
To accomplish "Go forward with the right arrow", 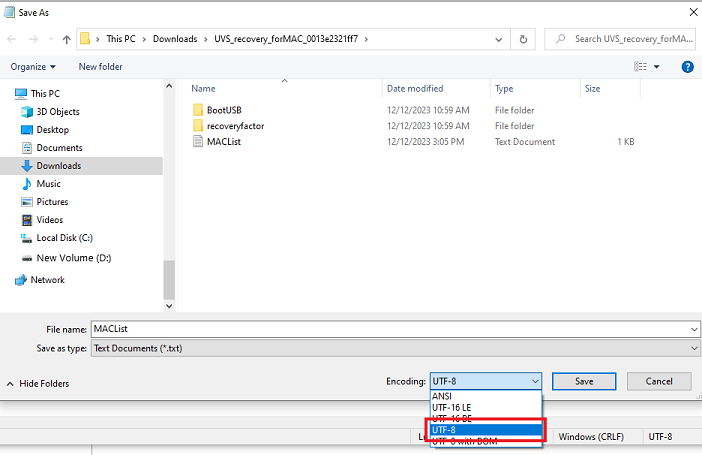I will (33, 39).
